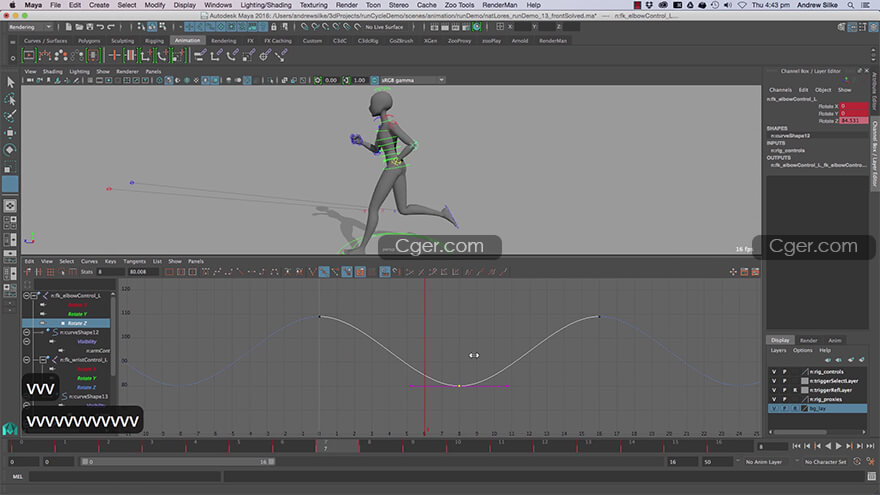Open the sRGB gamma view transform dropdown
The image size is (880, 495).
(x=412, y=80)
